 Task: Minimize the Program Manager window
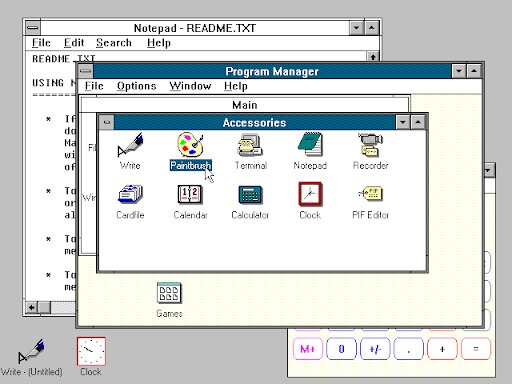(x=459, y=71)
